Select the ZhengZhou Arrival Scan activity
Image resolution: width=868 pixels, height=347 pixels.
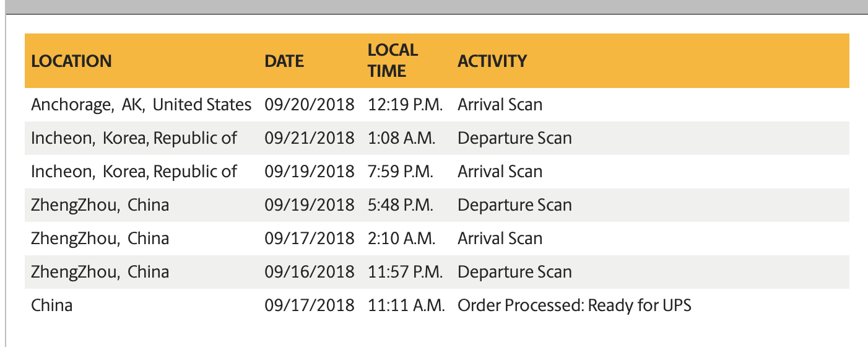tap(500, 239)
